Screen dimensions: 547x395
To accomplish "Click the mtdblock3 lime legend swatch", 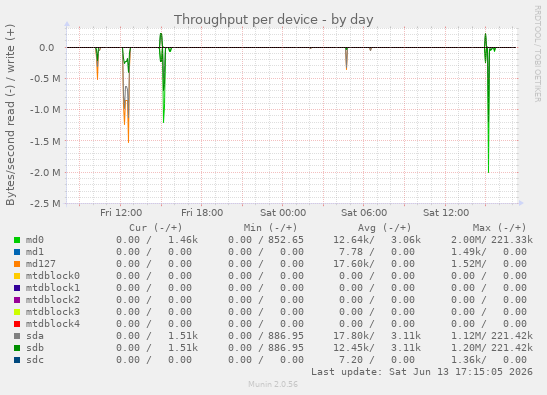I will click(17, 312).
